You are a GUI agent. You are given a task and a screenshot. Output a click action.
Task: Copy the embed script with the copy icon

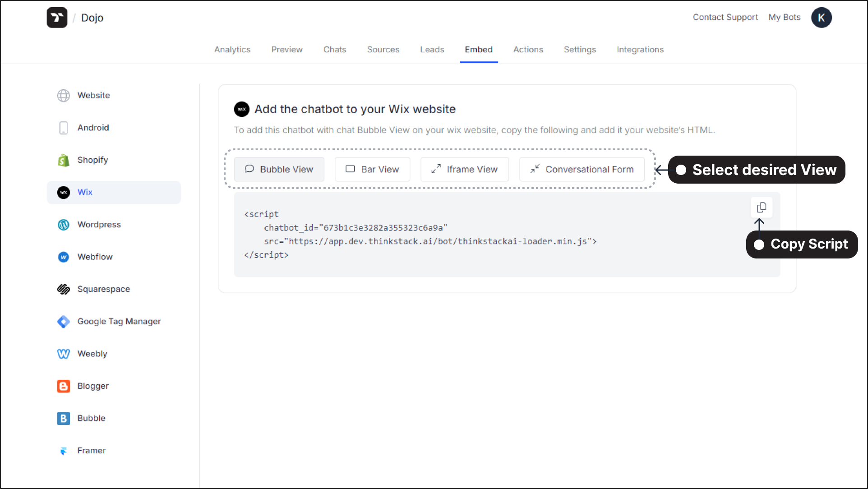pos(761,208)
